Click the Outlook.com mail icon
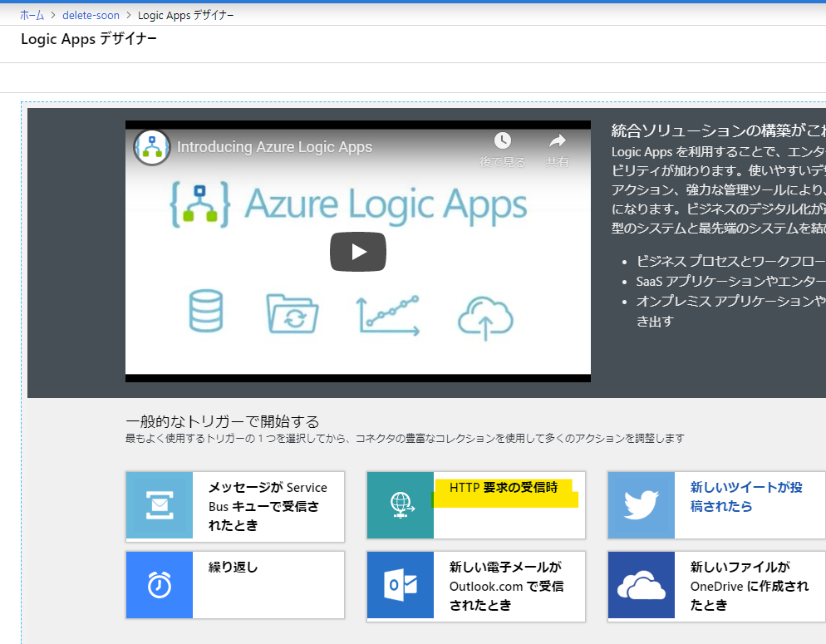Screen dimensions: 826x644 tap(401, 584)
